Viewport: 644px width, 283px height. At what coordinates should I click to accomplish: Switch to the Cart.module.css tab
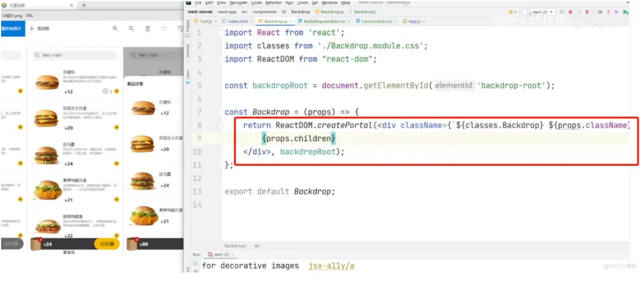click(x=376, y=21)
